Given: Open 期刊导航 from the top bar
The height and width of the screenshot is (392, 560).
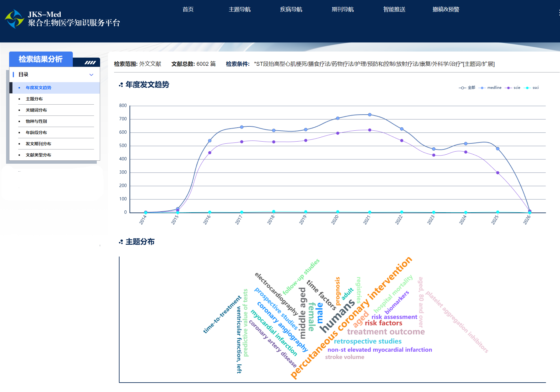Looking at the screenshot, I should click(x=343, y=9).
